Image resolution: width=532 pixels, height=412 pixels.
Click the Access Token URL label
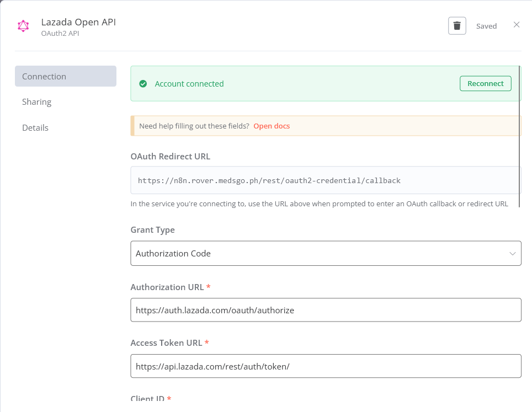(x=166, y=343)
